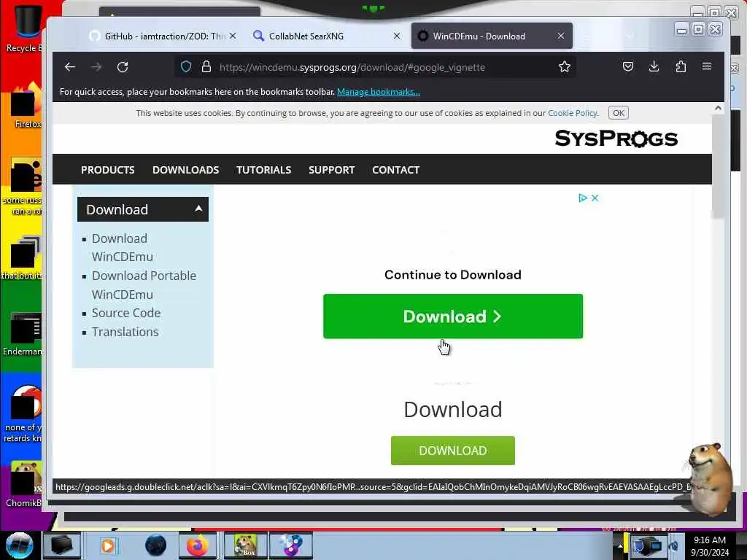747x560 pixels.
Task: Click the AdChoices triangle icon
Action: [x=583, y=198]
